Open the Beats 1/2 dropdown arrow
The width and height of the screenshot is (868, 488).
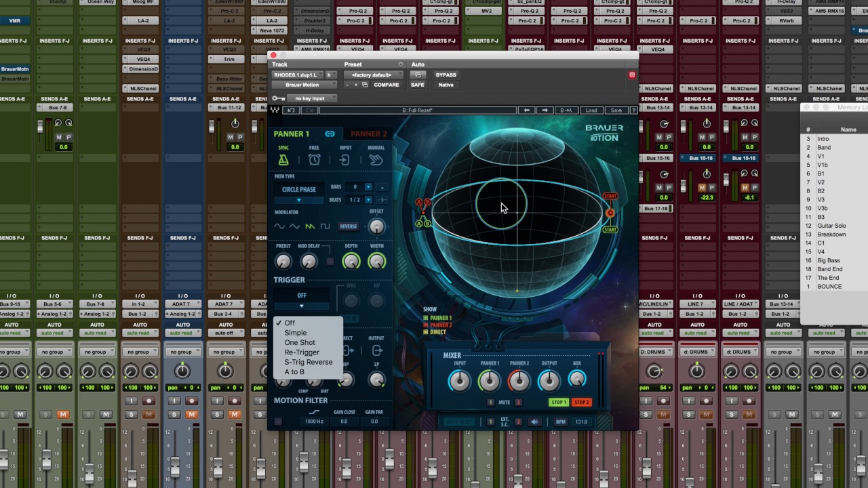pyautogui.click(x=368, y=199)
